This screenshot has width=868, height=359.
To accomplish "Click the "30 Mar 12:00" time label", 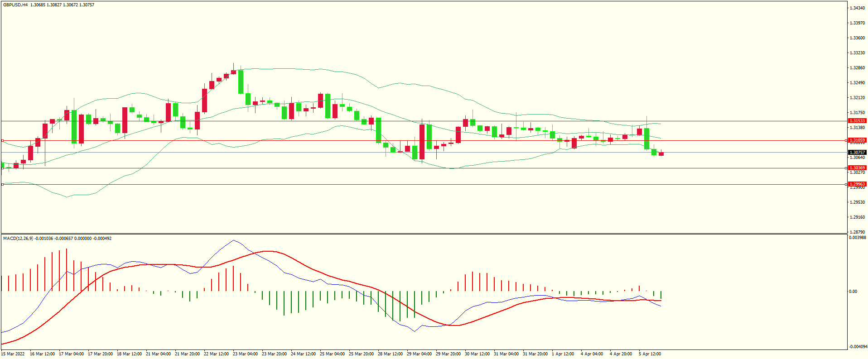I will [x=477, y=354].
